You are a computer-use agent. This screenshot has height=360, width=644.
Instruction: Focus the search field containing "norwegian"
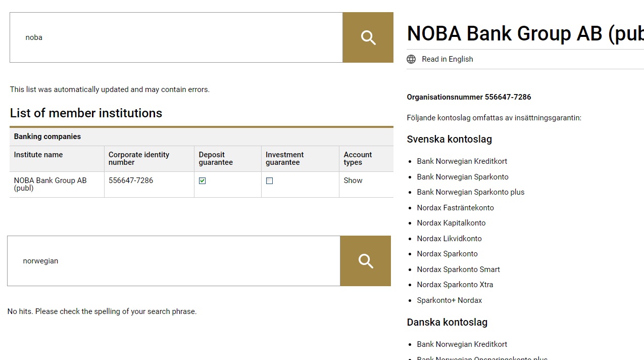[x=173, y=261]
